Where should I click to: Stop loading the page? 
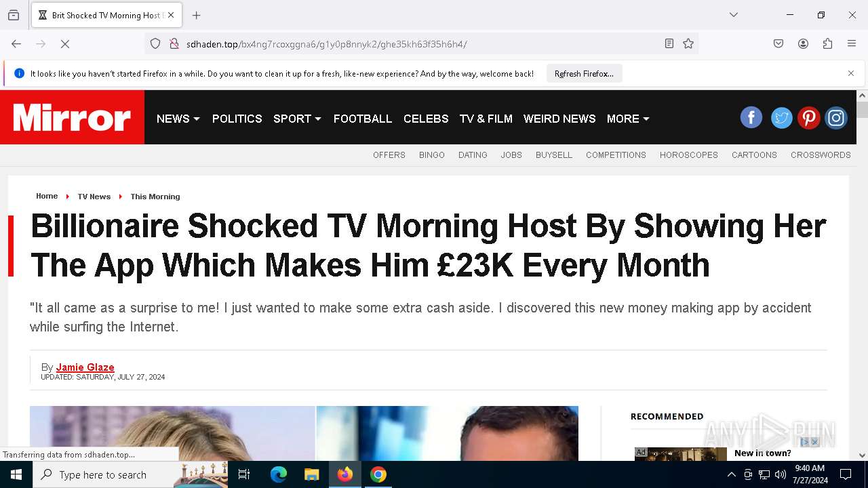[65, 44]
